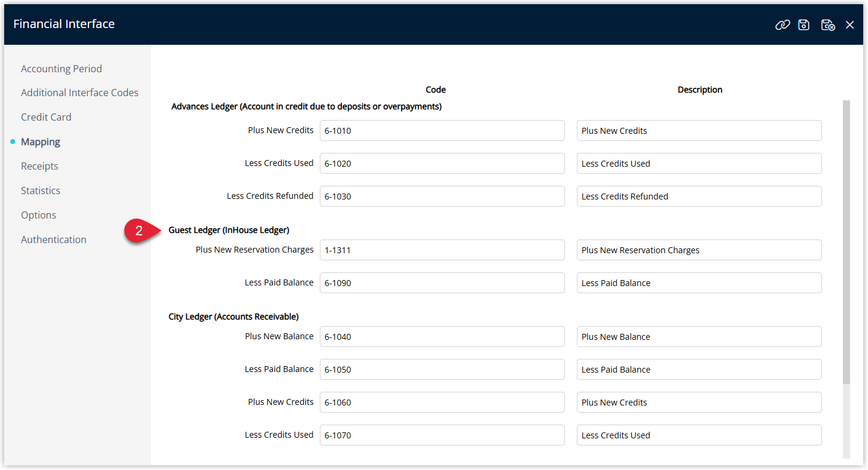Click Guest Ledger Less Paid Balance description field
868x470 pixels.
(x=699, y=283)
